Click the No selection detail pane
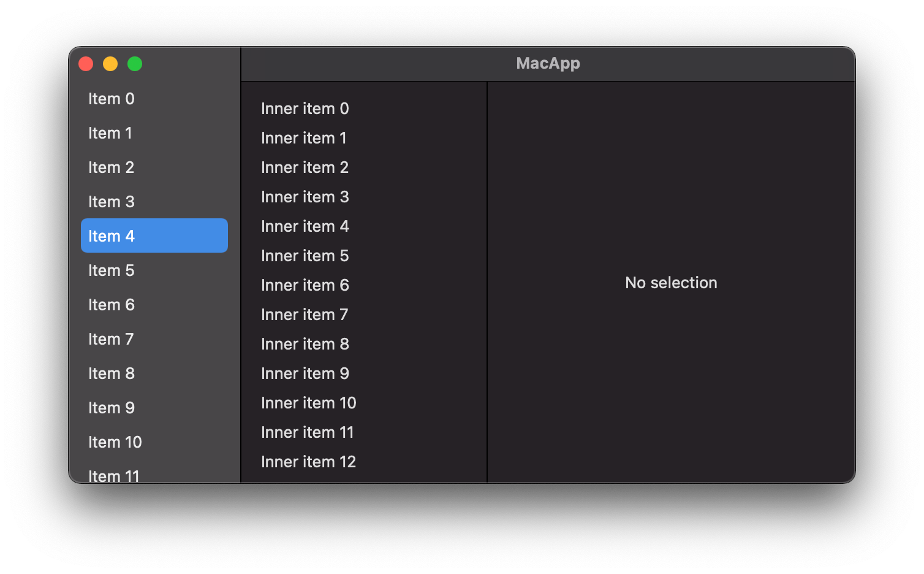This screenshot has width=924, height=574. 670,283
